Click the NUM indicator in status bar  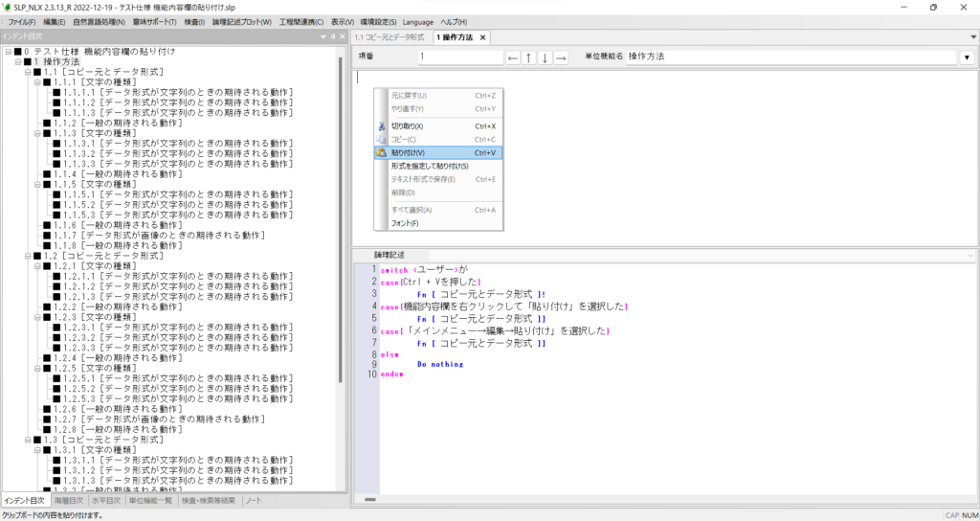(969, 515)
